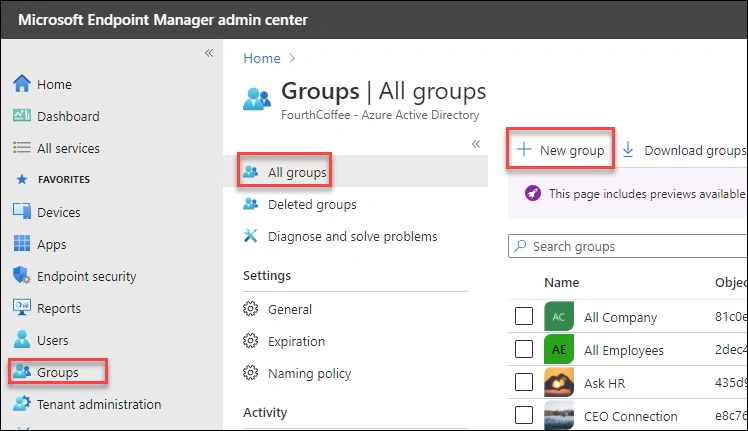Click the Reports screen icon
The height and width of the screenshot is (431, 748).
coord(22,307)
